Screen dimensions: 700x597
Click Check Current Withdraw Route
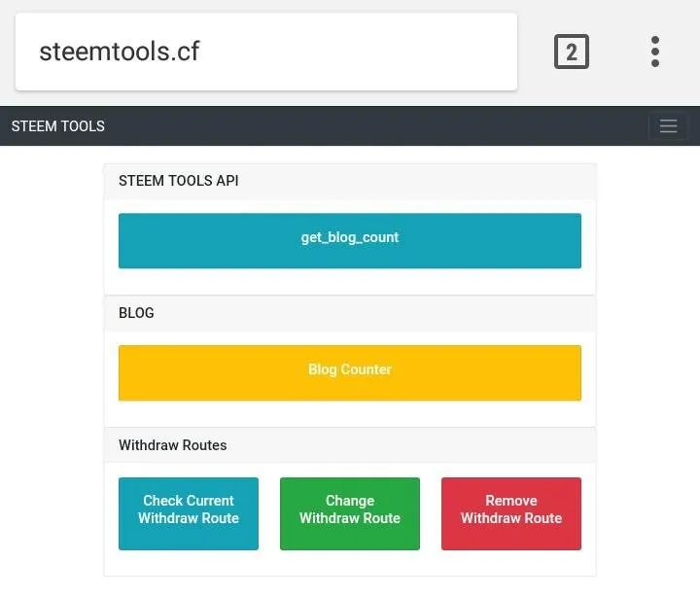point(189,513)
